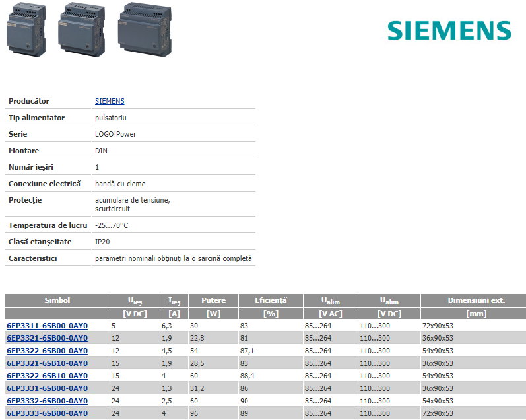Click the 'LOGO!Power' series value
The image size is (526, 420).
pos(115,134)
